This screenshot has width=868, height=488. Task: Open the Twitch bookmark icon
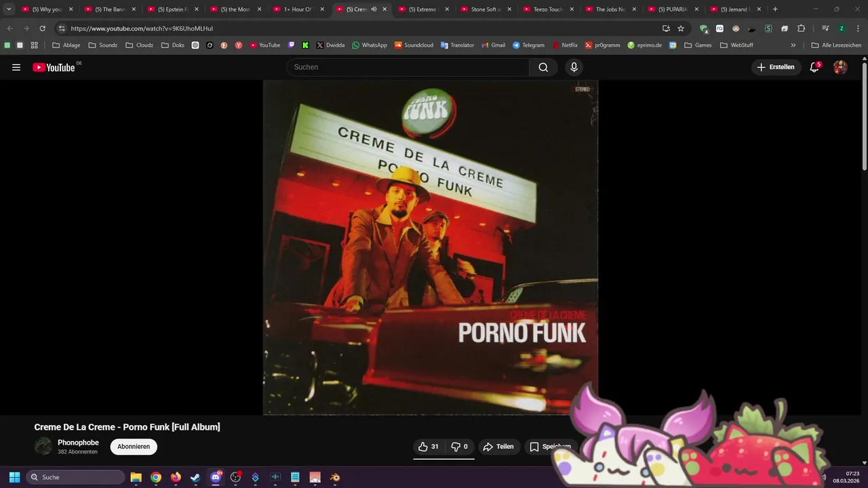(x=292, y=45)
